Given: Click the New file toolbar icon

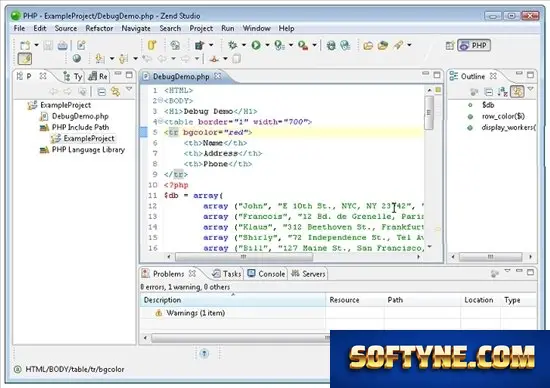Looking at the screenshot, I should (x=25, y=45).
